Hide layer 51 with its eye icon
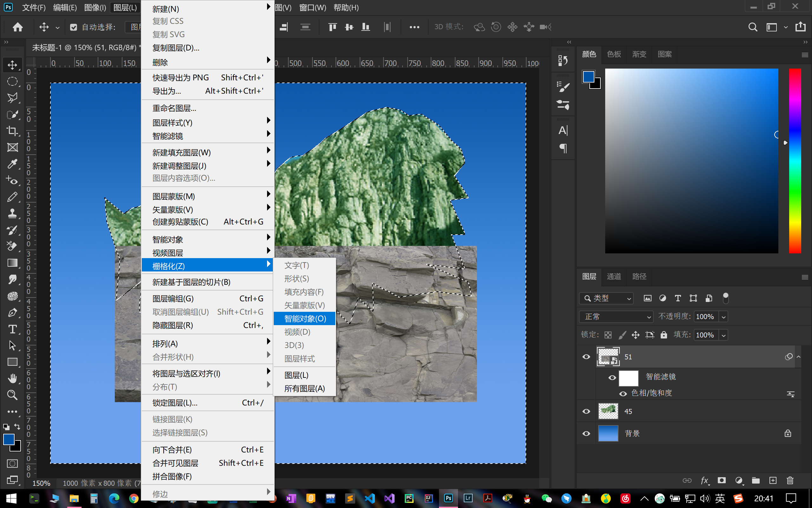Image resolution: width=812 pixels, height=508 pixels. click(x=586, y=357)
